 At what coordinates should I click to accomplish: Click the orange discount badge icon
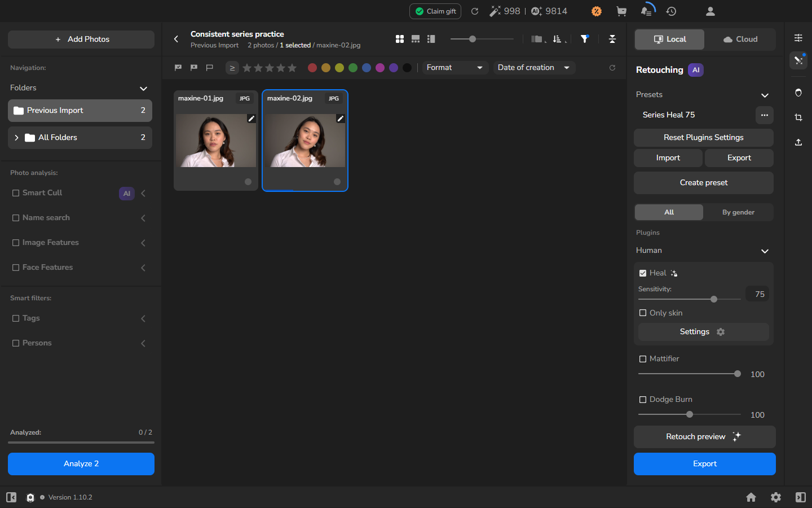pos(597,11)
